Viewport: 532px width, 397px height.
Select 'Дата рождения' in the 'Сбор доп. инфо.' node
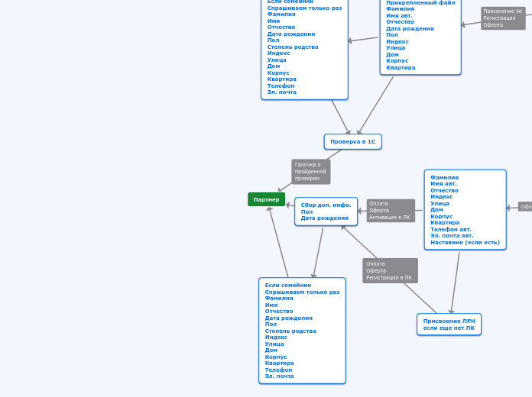[325, 218]
